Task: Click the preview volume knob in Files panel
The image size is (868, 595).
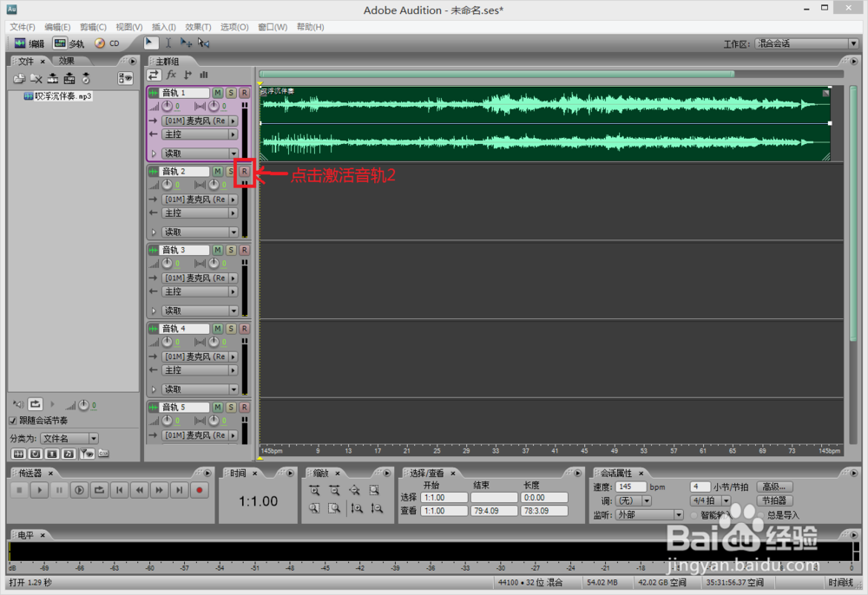Action: (83, 405)
